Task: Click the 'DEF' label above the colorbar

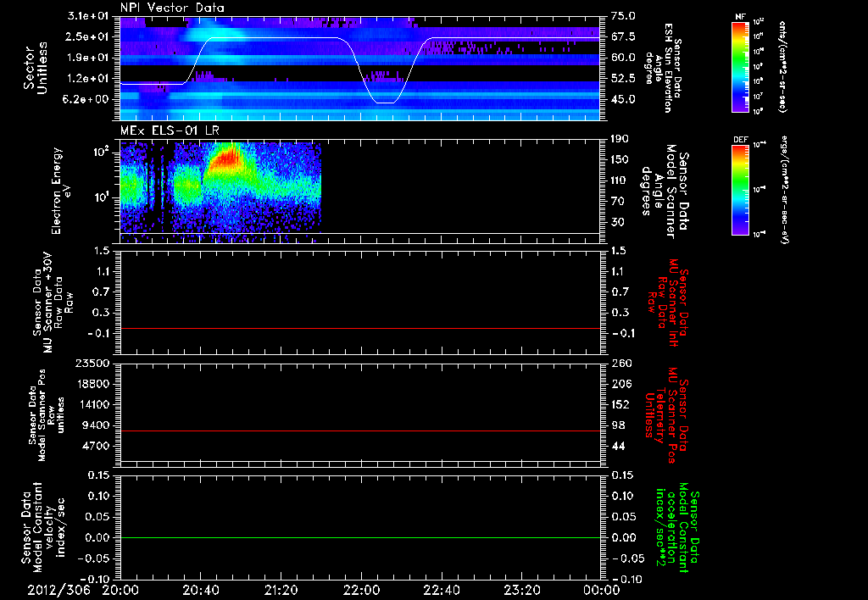Action: pyautogui.click(x=740, y=140)
